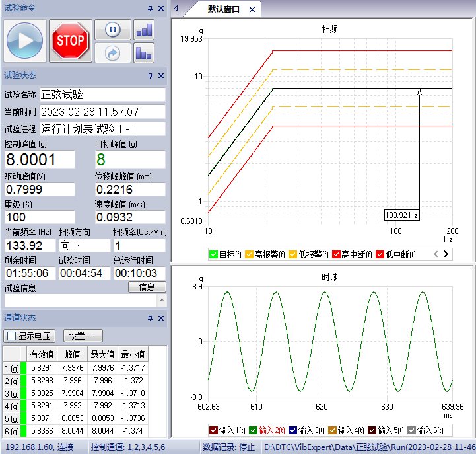Click the 试验进程 field 运行计划表试验 1 - 1
The height and width of the screenshot is (454, 476).
[x=102, y=129]
